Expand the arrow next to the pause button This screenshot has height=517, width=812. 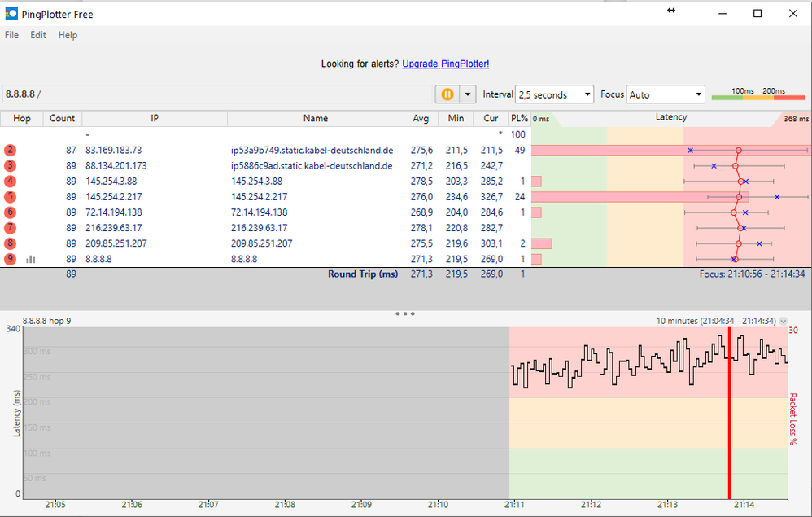pyautogui.click(x=467, y=94)
